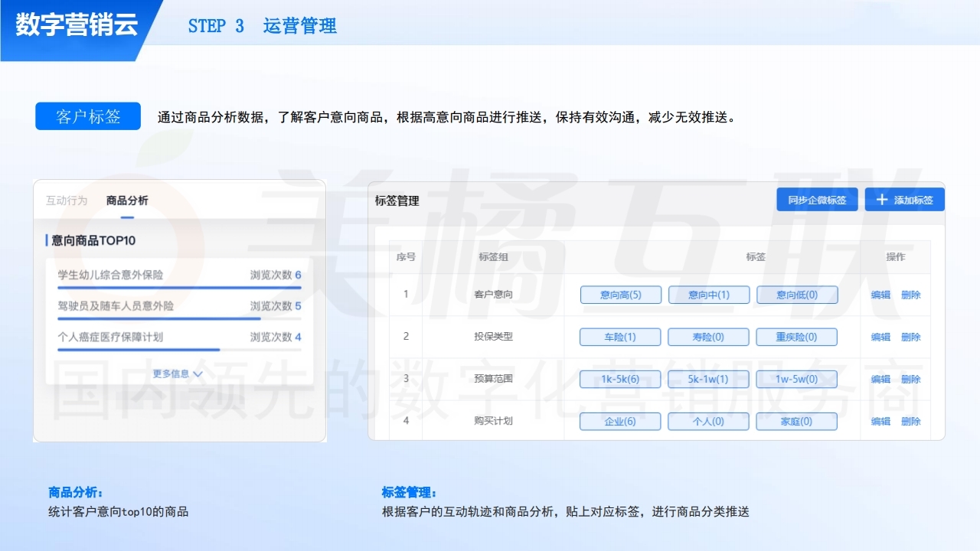Click 客户意向 tag group cell

coord(493,295)
